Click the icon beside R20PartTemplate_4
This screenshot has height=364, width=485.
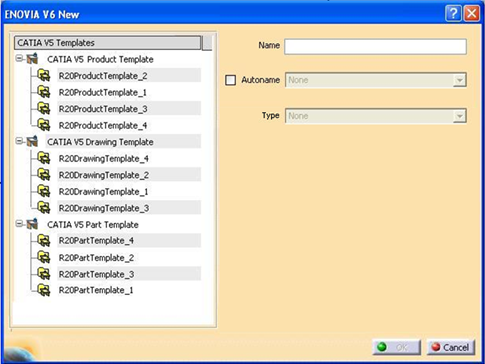[44, 241]
